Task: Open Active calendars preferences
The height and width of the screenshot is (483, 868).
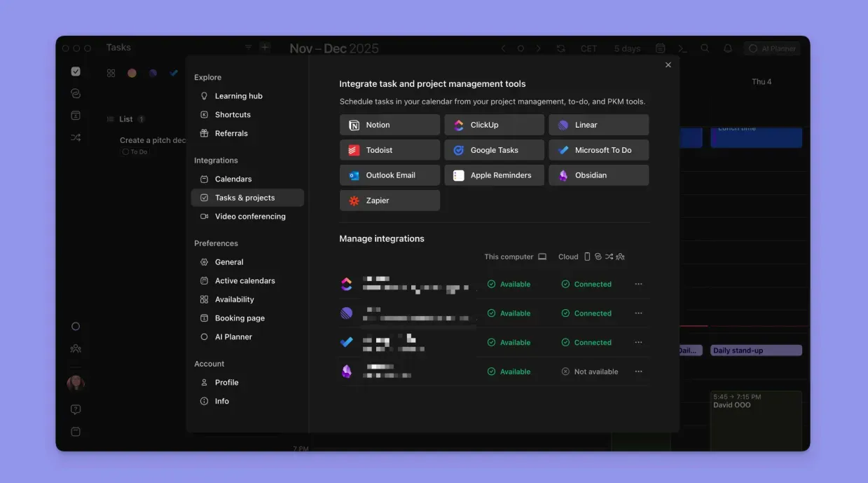Action: coord(247,280)
